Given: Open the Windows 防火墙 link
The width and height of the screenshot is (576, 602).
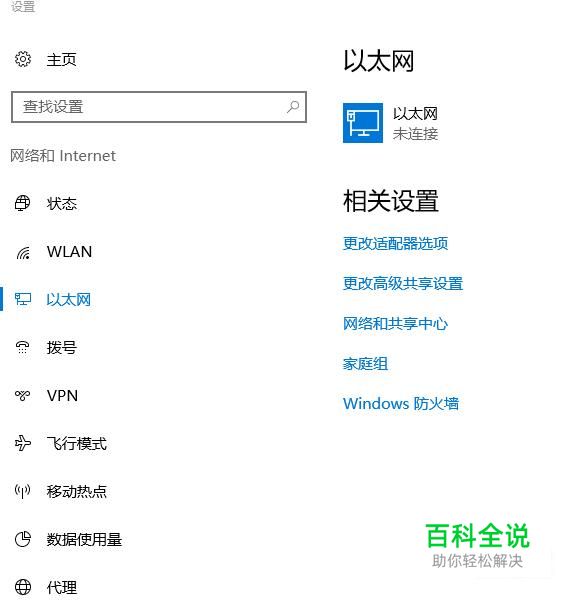Looking at the screenshot, I should (401, 404).
